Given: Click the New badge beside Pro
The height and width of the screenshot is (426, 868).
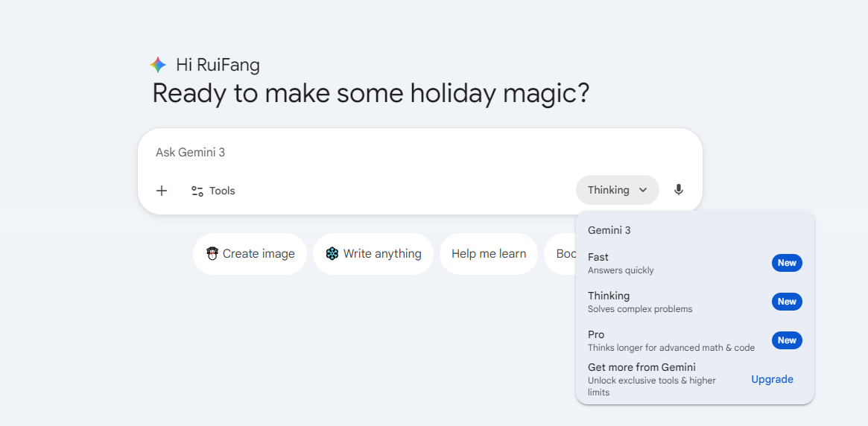Looking at the screenshot, I should click(787, 340).
